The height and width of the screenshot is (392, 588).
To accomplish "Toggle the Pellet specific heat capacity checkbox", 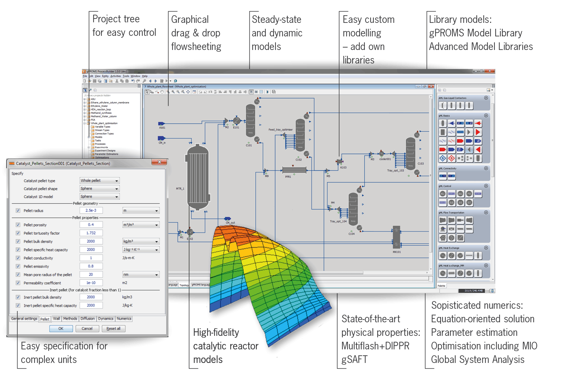I will pos(18,250).
